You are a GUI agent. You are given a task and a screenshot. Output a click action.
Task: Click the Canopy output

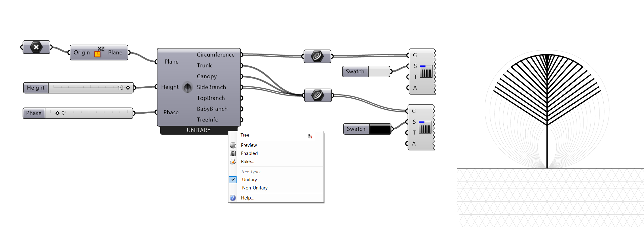click(x=207, y=76)
